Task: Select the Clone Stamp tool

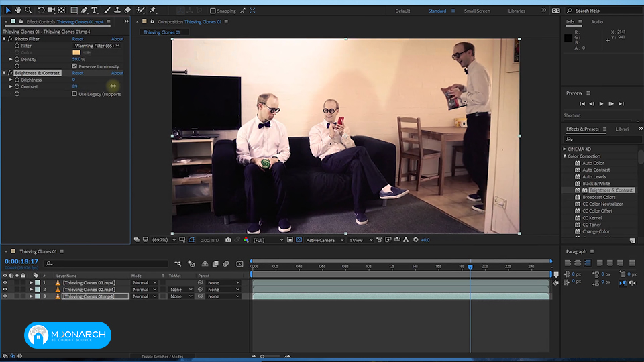Action: pos(117,10)
